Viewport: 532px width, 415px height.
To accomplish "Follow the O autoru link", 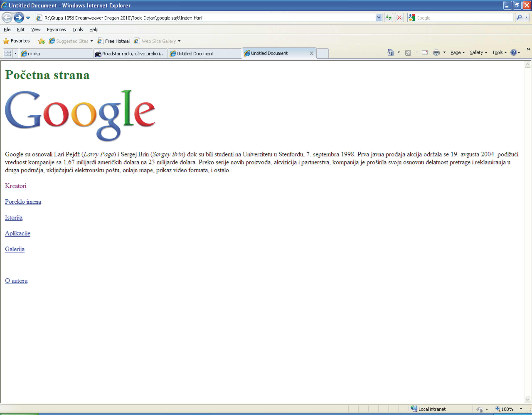I will pos(16,281).
